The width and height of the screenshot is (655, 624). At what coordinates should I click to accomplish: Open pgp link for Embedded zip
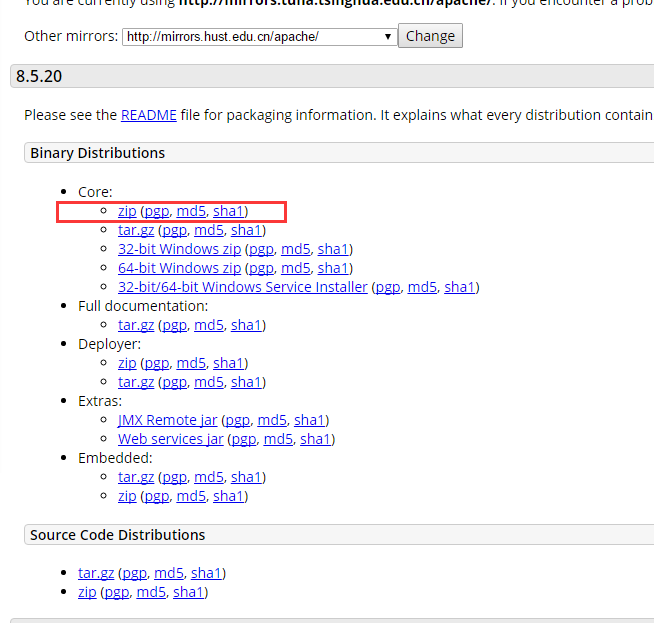click(x=157, y=496)
